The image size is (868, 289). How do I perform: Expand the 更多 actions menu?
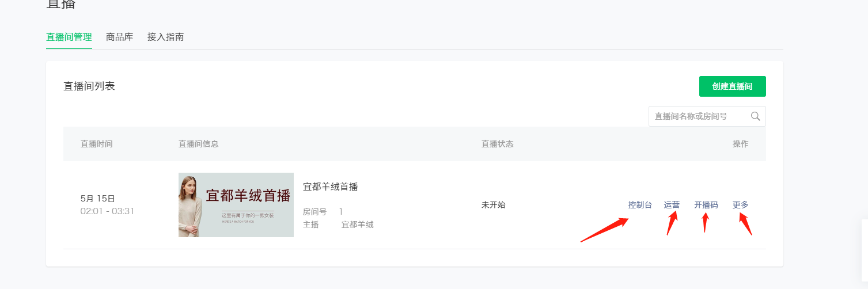[741, 205]
